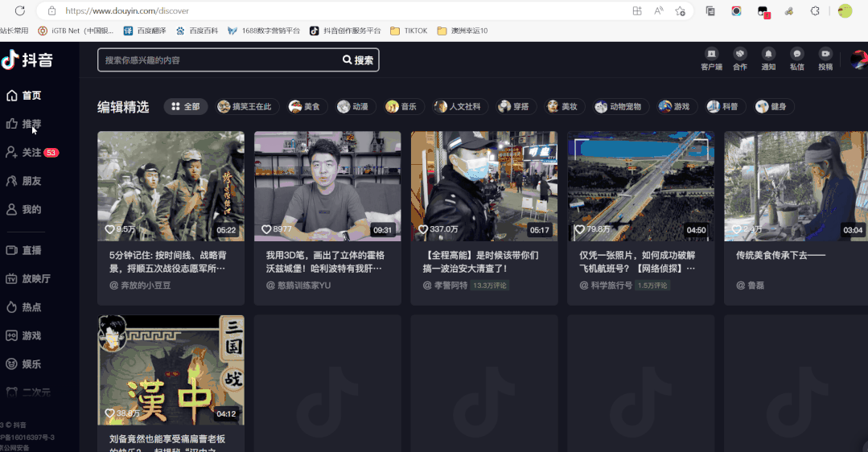Open 二次元 anime in sidebar
Viewport: 868px width, 452px height.
point(28,392)
